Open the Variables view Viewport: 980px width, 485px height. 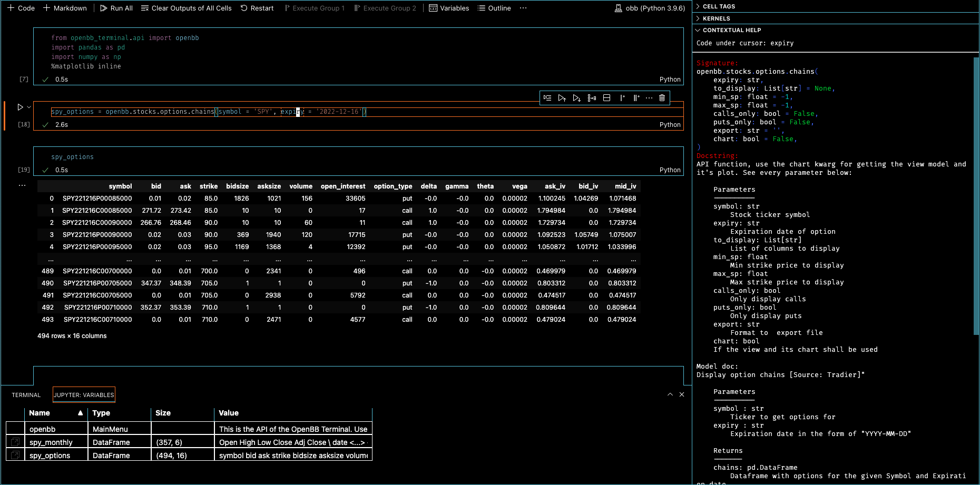point(449,8)
